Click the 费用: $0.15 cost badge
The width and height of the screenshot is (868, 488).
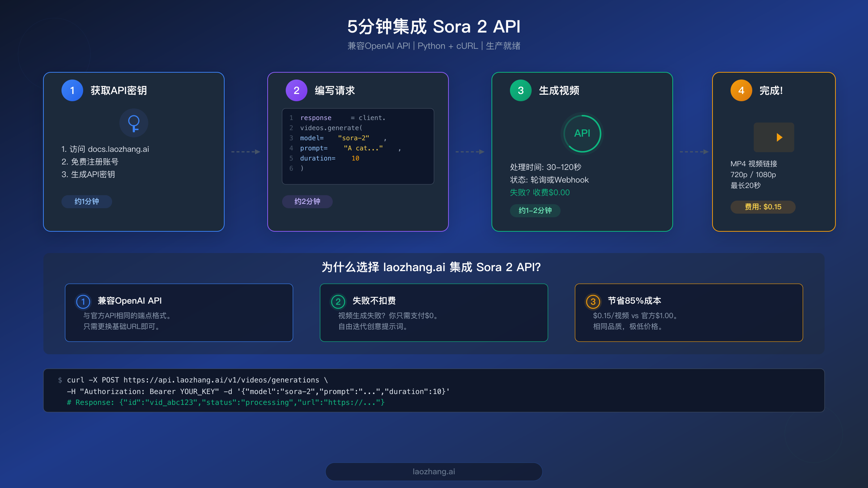(763, 207)
